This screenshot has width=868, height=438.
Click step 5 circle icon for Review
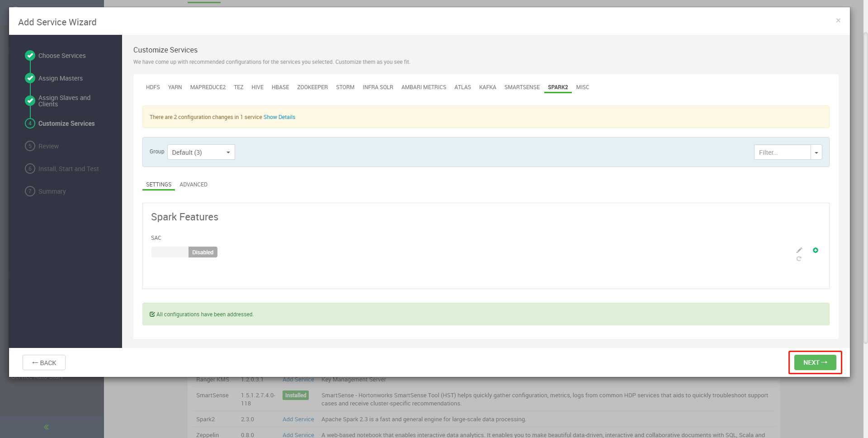30,146
